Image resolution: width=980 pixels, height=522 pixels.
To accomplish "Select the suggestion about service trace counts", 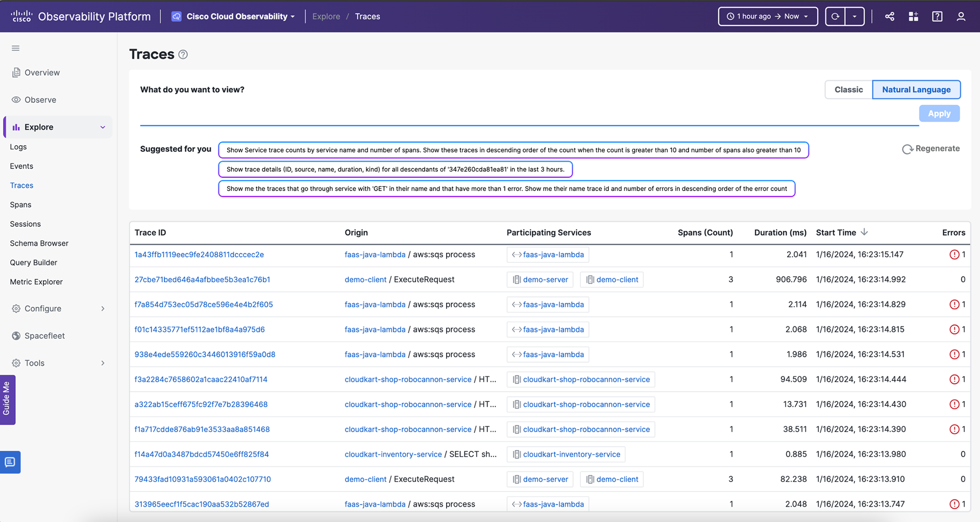I will 513,150.
